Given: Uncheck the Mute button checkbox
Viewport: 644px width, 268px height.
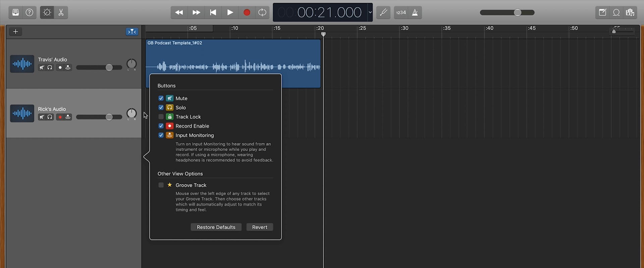Looking at the screenshot, I should click(x=161, y=98).
